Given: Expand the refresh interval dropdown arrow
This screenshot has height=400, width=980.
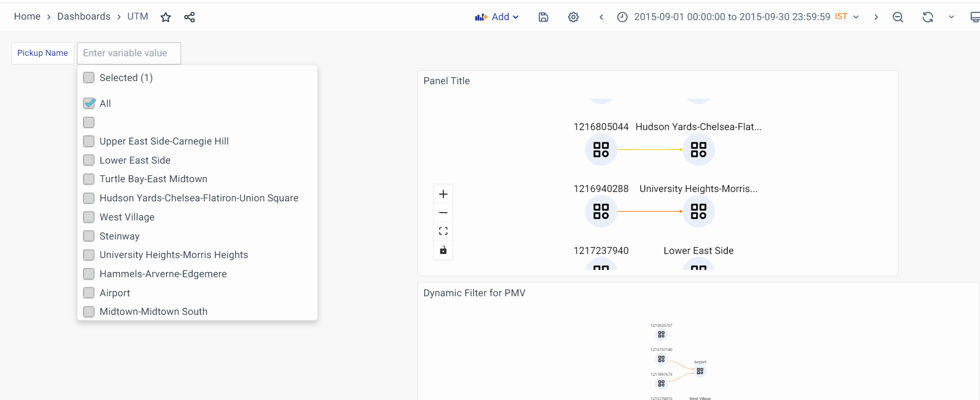Looking at the screenshot, I should coord(952,17).
